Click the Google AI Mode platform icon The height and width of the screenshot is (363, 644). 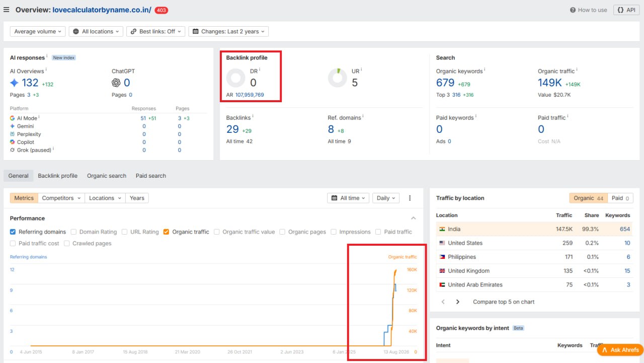[13, 118]
